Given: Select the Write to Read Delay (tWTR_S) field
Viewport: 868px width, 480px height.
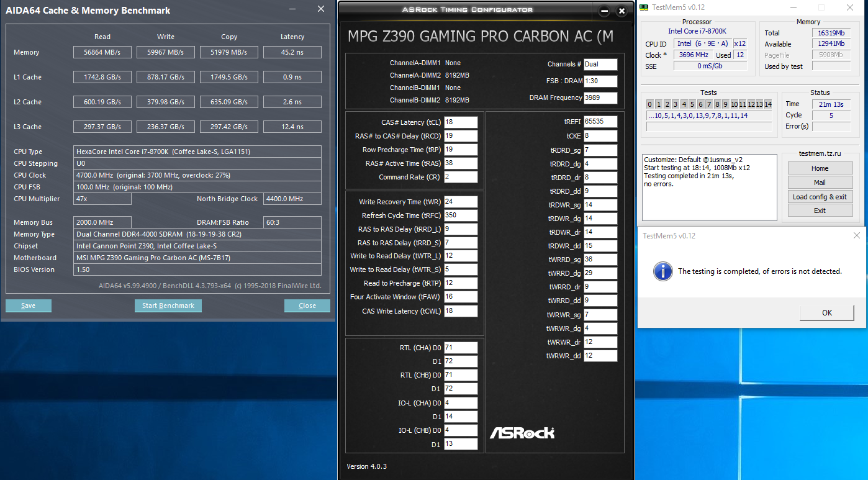Looking at the screenshot, I should (x=461, y=269).
